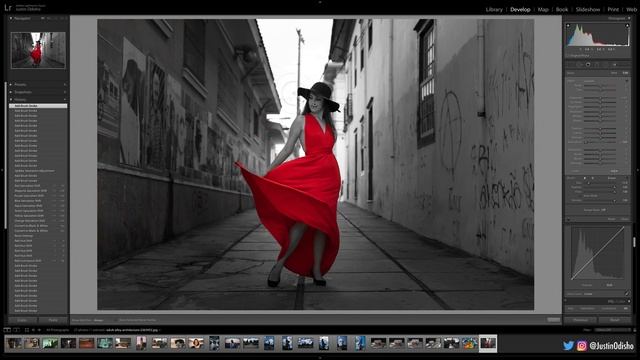Open the Print module
Screen dimensions: 640x360
pyautogui.click(x=613, y=9)
